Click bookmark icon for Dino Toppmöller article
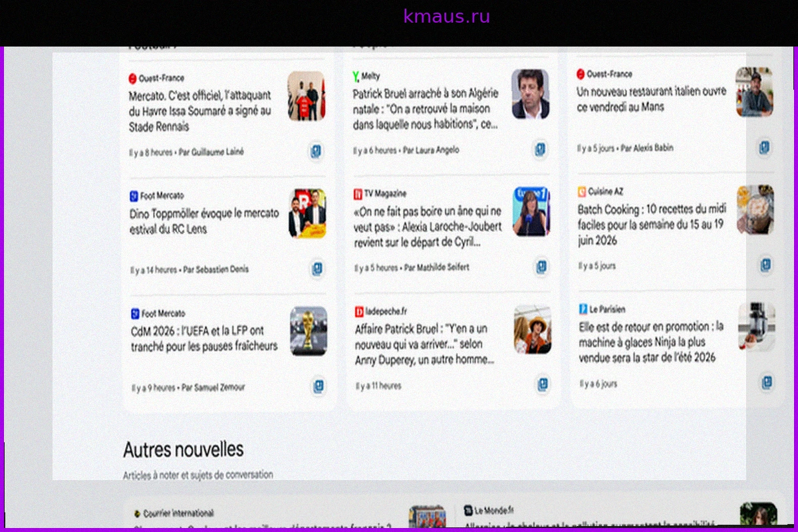Image resolution: width=798 pixels, height=532 pixels. click(318, 269)
